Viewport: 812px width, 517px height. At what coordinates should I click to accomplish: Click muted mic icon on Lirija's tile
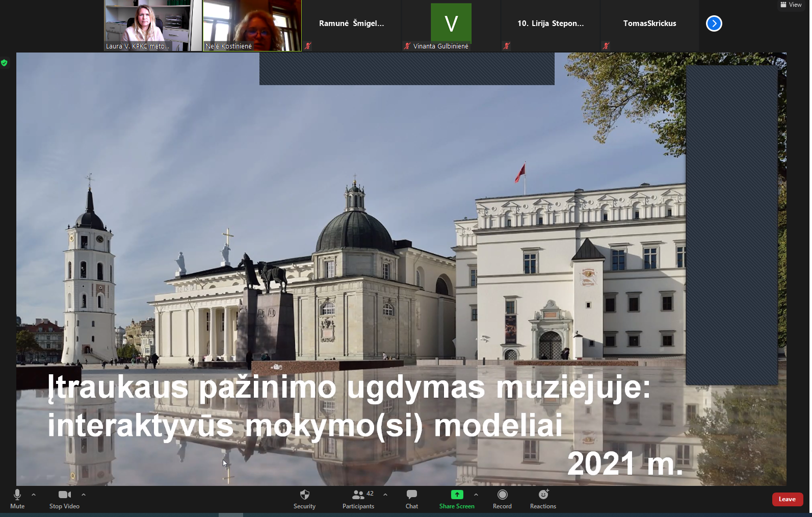(x=507, y=46)
